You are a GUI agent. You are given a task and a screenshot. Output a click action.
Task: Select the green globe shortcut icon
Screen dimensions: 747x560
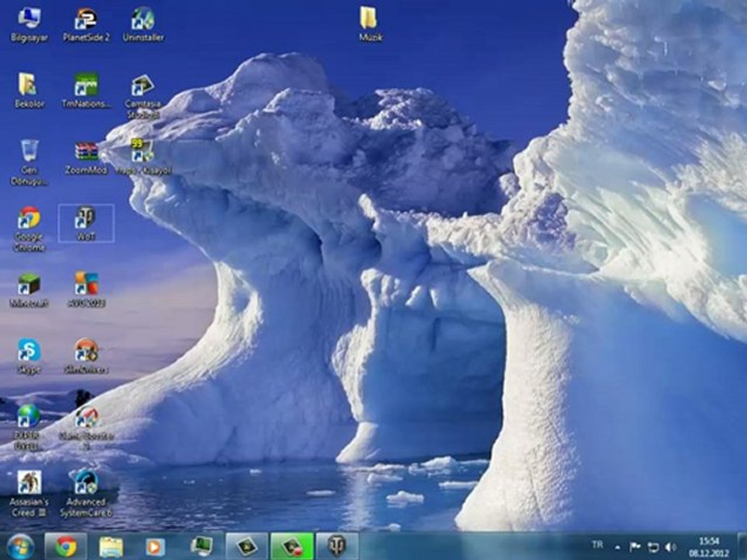tap(29, 428)
